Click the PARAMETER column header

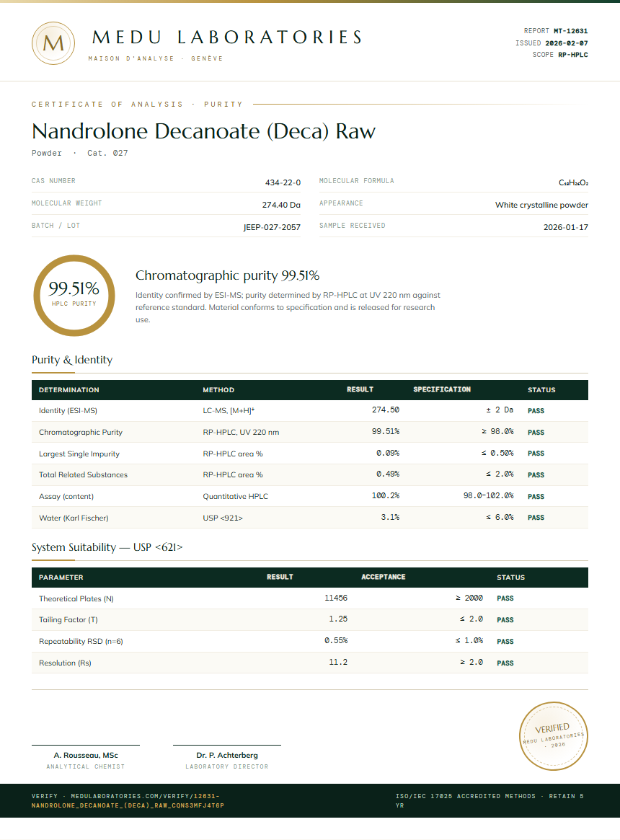(61, 578)
